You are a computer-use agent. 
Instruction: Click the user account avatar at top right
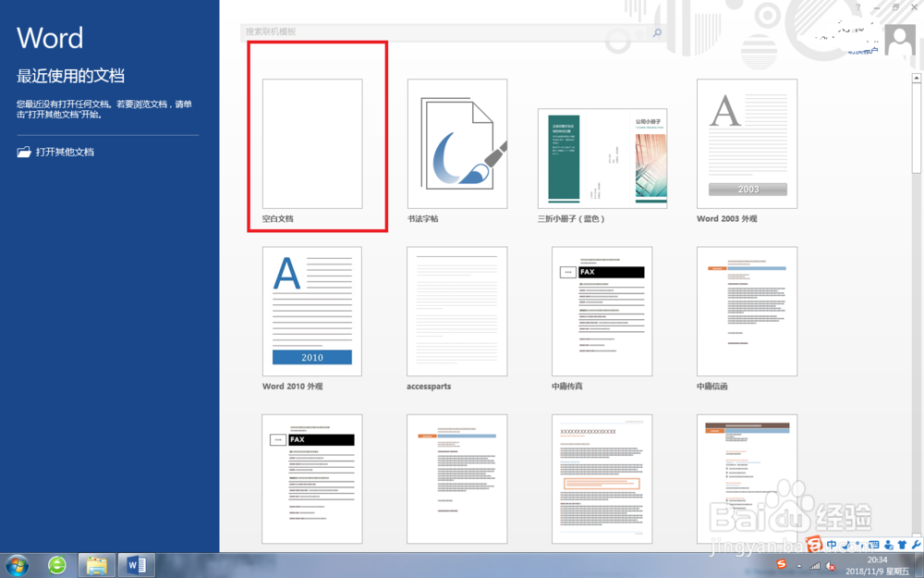[898, 39]
